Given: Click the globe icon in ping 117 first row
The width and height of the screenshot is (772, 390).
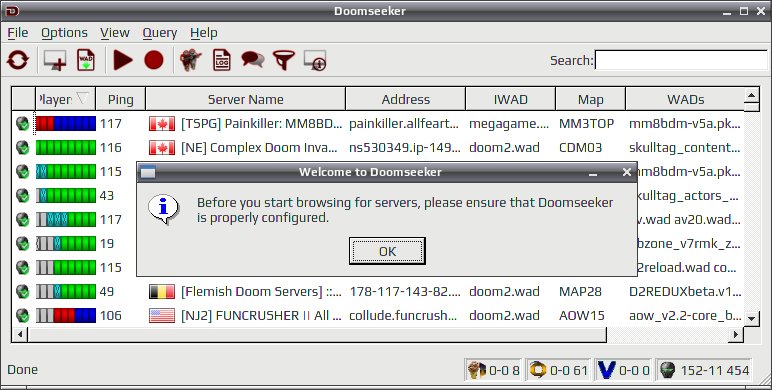Looking at the screenshot, I should coord(23,124).
